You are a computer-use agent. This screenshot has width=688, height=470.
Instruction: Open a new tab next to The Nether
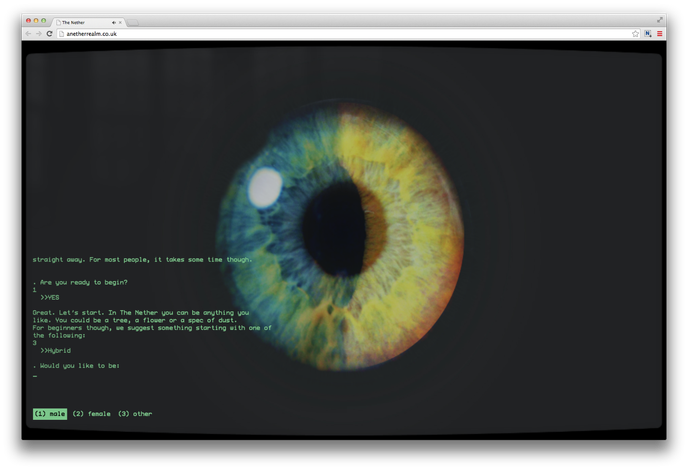pyautogui.click(x=132, y=21)
